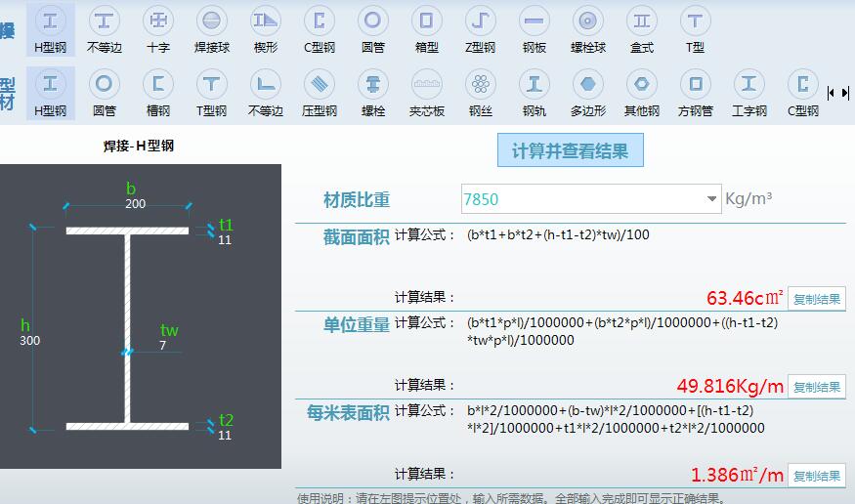Select the 钢板 steel plate icon
Screen dimensions: 855x504
tap(534, 29)
